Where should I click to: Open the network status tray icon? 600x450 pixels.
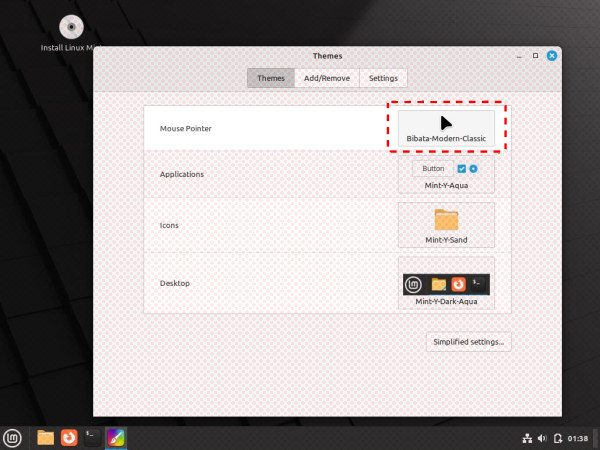coord(527,439)
